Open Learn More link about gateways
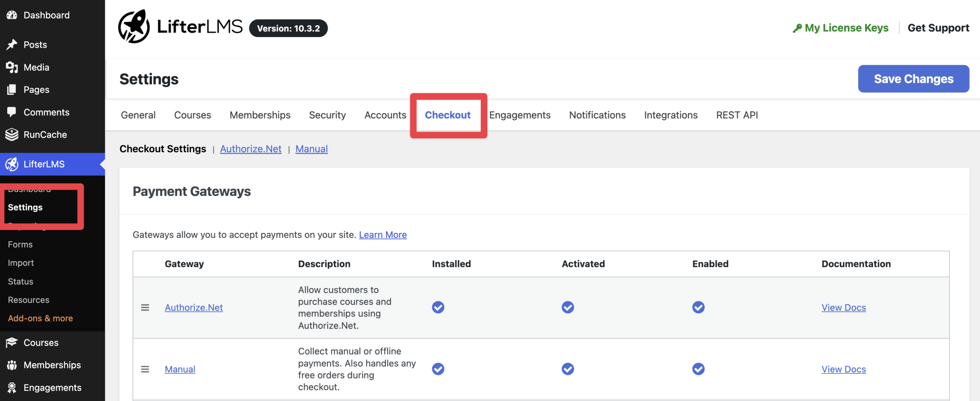Viewport: 980px width, 401px height. pos(383,235)
